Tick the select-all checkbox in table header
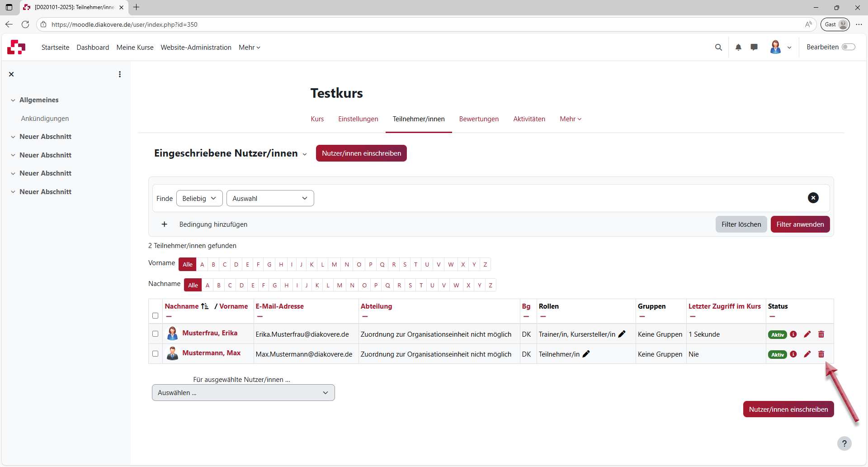This screenshot has height=467, width=868. (156, 315)
